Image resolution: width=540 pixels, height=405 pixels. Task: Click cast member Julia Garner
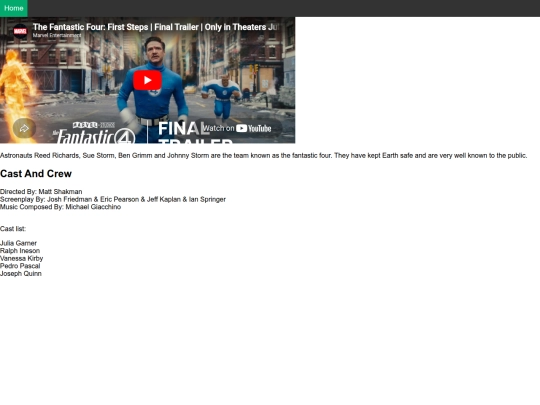point(18,243)
